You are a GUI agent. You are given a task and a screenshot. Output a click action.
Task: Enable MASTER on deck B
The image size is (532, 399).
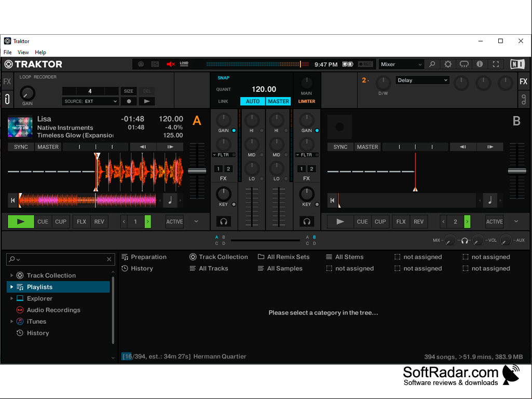(367, 147)
